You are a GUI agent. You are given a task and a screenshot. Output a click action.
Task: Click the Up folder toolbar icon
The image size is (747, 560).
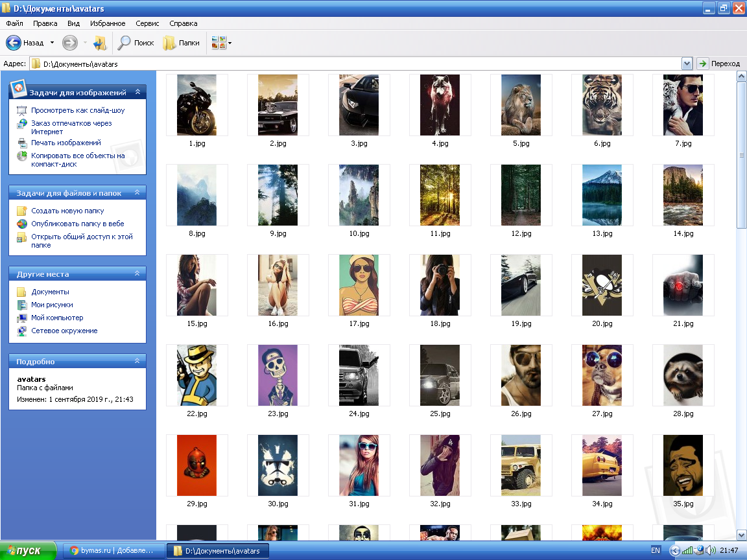pyautogui.click(x=99, y=43)
